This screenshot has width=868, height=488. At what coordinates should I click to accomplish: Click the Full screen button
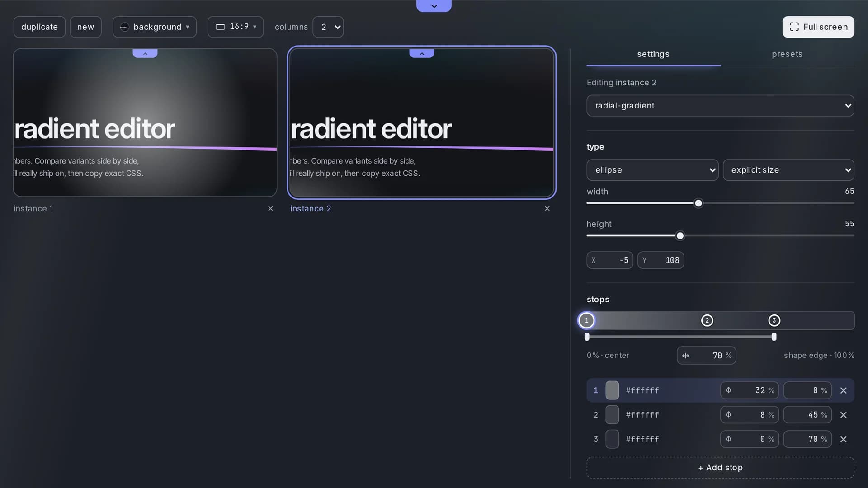pyautogui.click(x=818, y=27)
